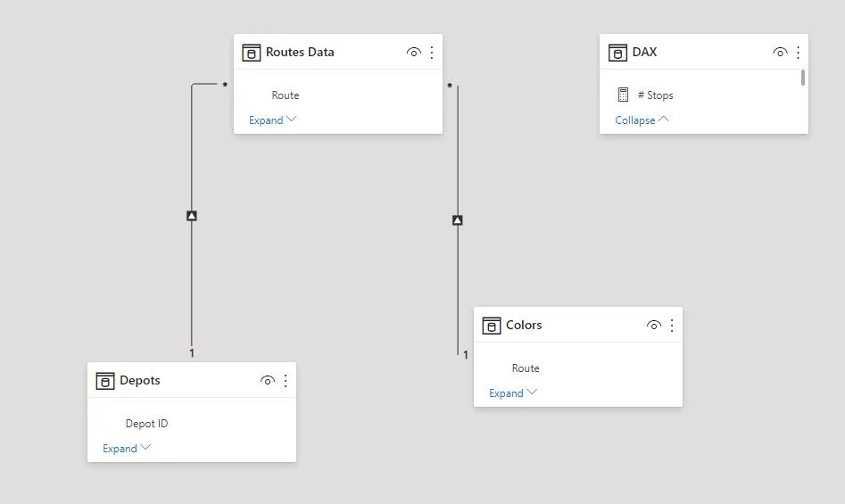Open the Depots table more options menu

click(x=286, y=381)
